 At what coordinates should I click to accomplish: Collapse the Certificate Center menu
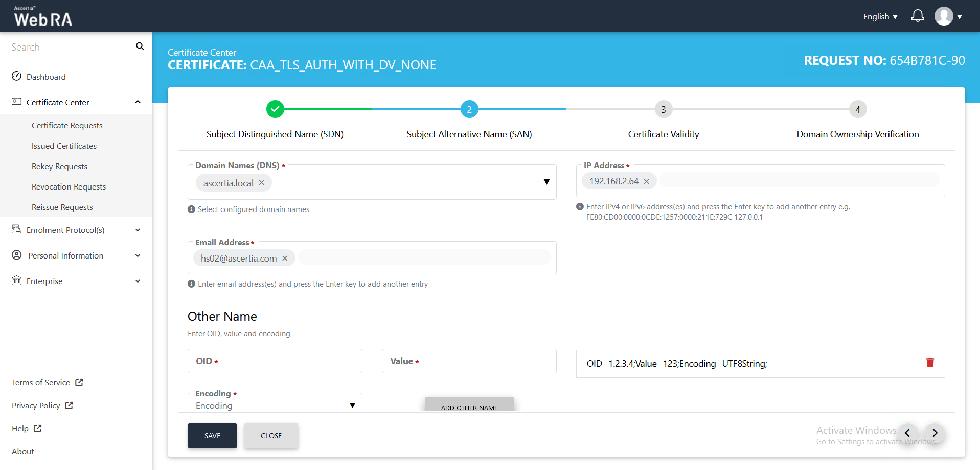[x=138, y=102]
